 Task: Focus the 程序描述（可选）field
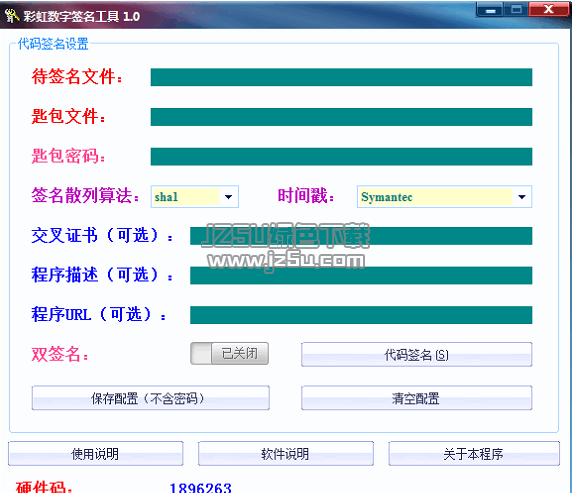361,276
